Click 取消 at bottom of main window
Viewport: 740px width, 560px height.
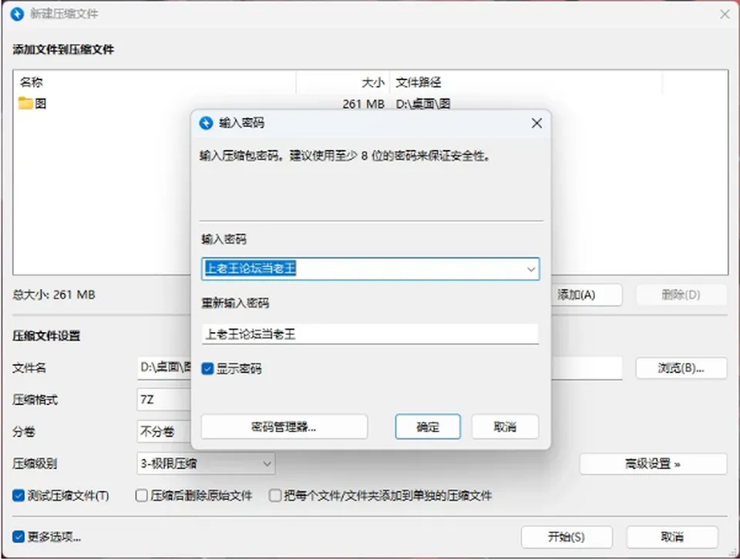click(672, 537)
